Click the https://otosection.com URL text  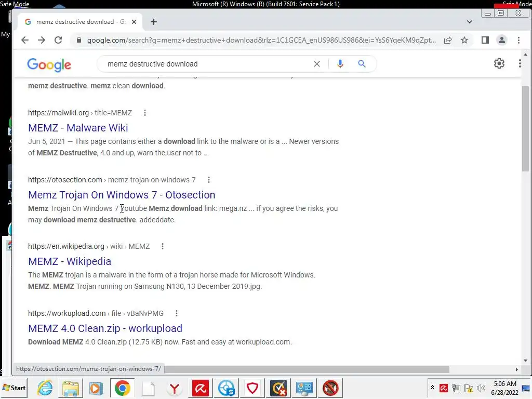(65, 180)
